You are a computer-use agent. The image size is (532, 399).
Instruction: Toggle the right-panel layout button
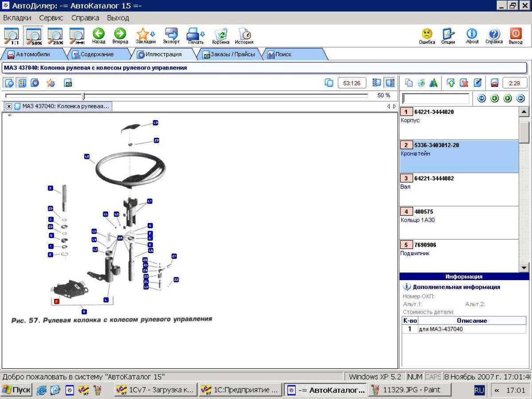(x=390, y=83)
